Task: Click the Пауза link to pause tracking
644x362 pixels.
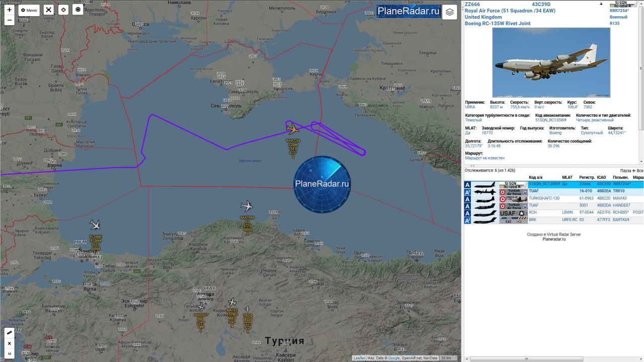Action: 625,171
